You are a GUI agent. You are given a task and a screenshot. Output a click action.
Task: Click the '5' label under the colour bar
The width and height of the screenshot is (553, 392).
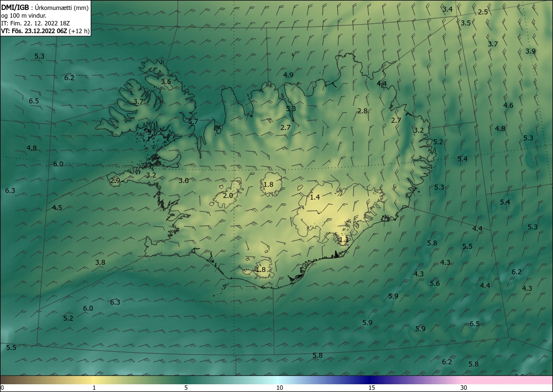[186, 388]
